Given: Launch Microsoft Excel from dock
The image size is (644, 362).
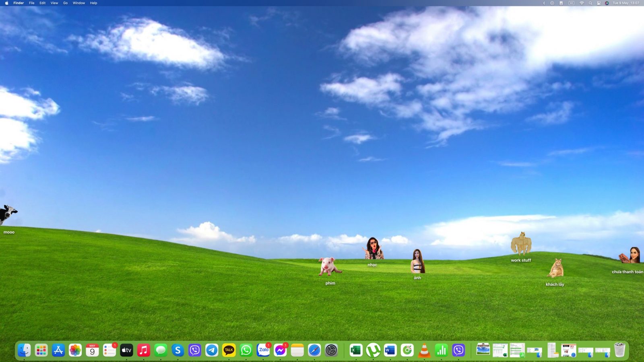Looking at the screenshot, I should 356,350.
